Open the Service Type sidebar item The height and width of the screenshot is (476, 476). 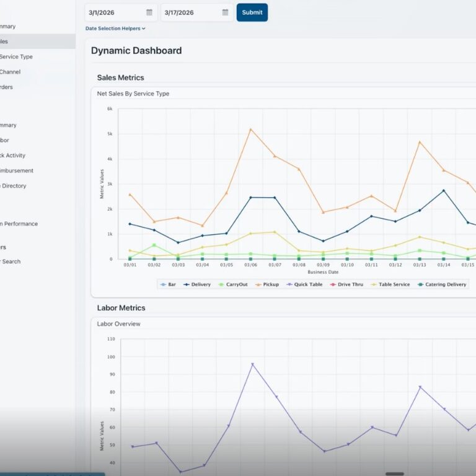click(x=16, y=57)
